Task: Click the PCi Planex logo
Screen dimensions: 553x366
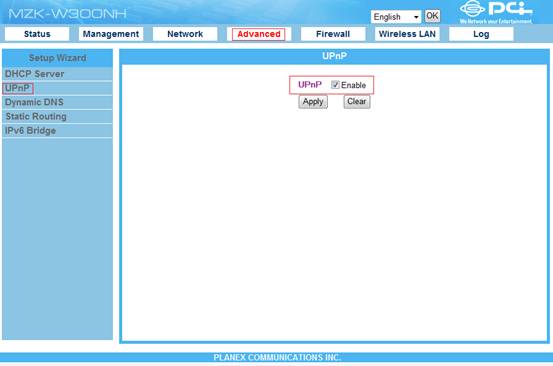Action: coord(496,12)
